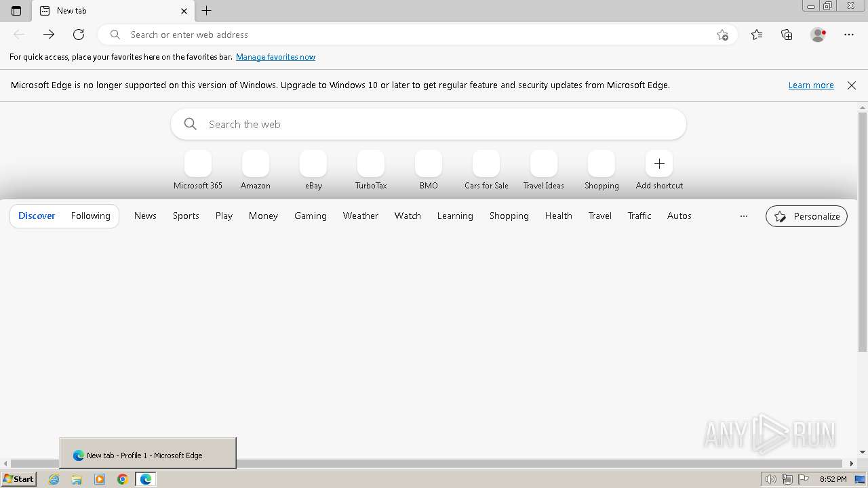Open the Amazon shortcut tile
This screenshot has width=868, height=488.
[x=256, y=171]
